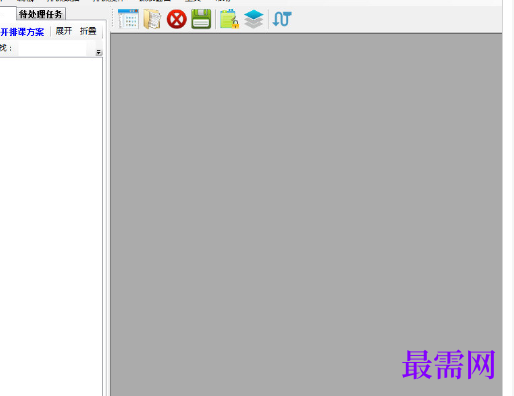
Task: Click the 开排课方案 blue link
Action: [22, 32]
